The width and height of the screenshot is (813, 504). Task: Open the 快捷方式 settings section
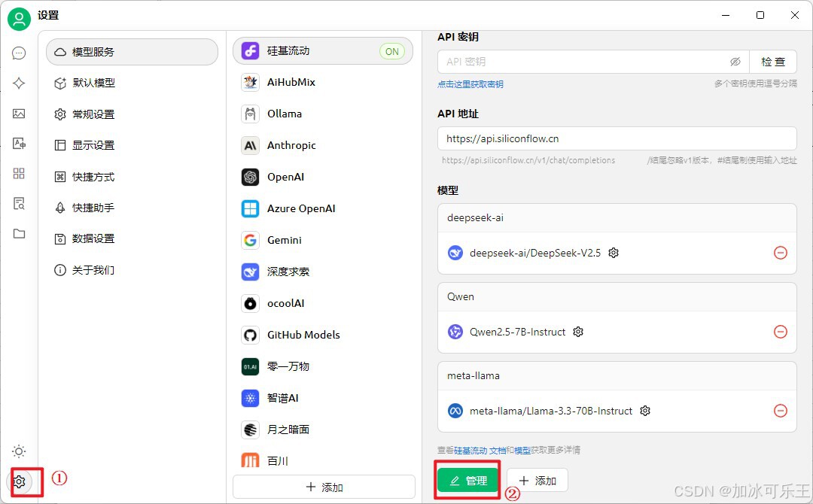pyautogui.click(x=132, y=177)
